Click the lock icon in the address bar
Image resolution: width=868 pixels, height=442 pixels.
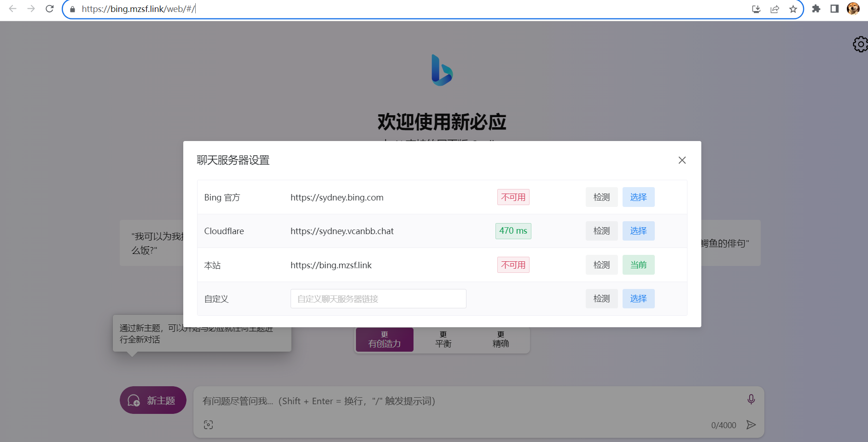point(72,9)
